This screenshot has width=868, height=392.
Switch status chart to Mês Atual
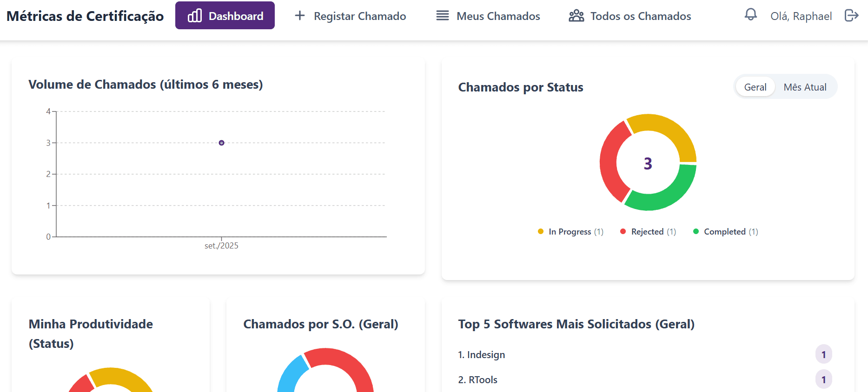[x=805, y=87]
